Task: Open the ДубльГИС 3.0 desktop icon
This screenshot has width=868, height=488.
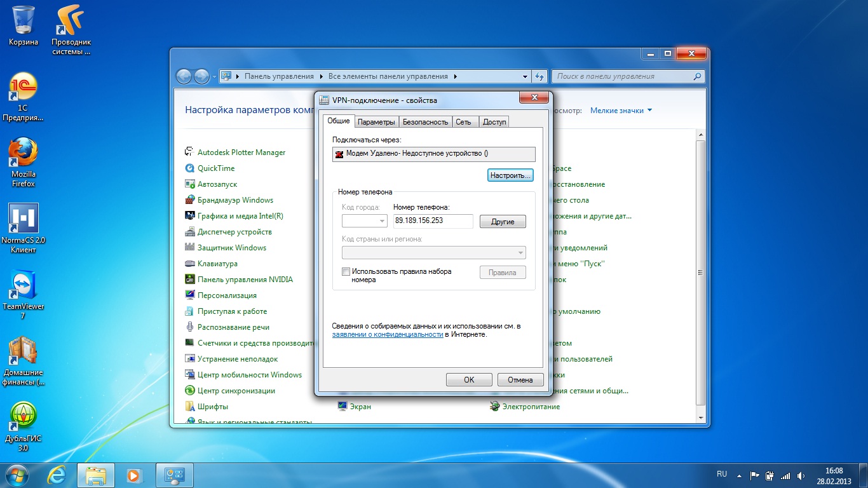Action: 24,419
